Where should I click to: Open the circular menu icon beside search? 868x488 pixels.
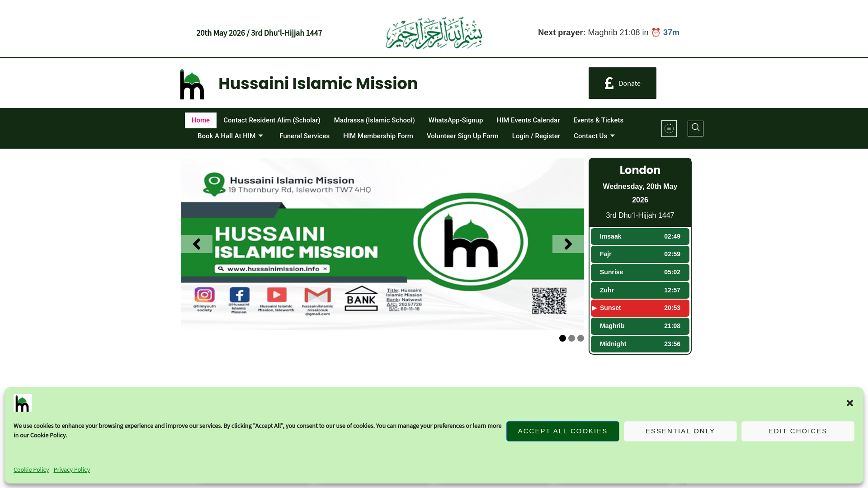click(x=669, y=128)
